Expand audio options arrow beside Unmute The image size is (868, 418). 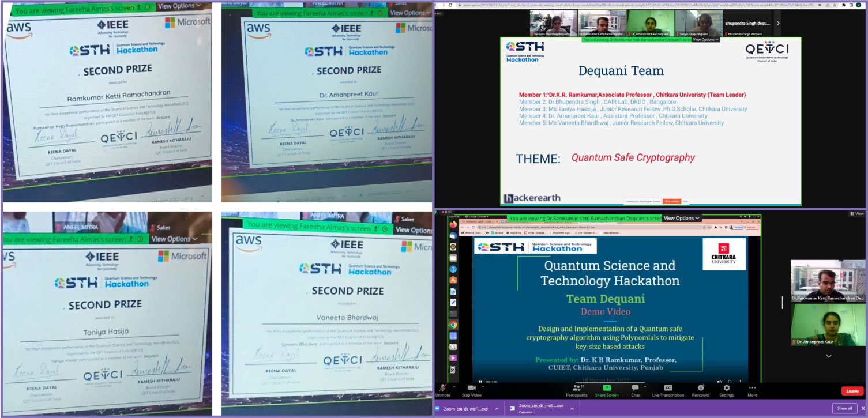[x=453, y=387]
